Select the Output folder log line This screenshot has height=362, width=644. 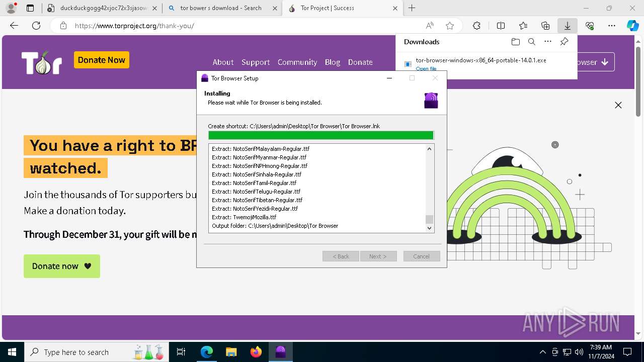(x=275, y=226)
